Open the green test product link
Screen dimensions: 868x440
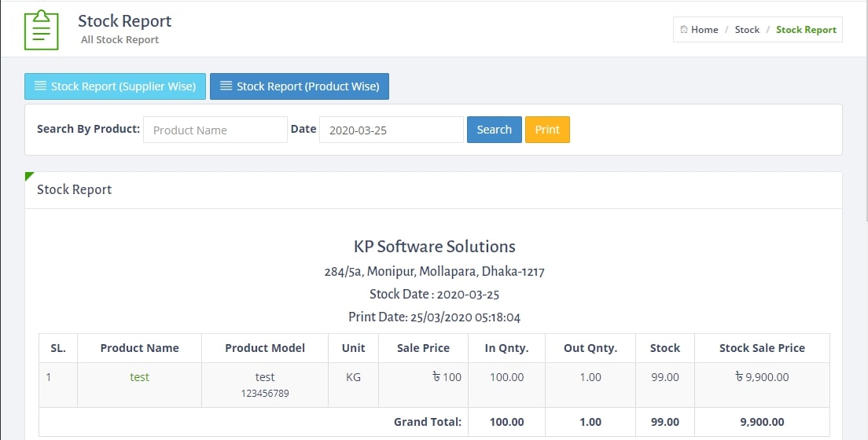pyautogui.click(x=139, y=377)
